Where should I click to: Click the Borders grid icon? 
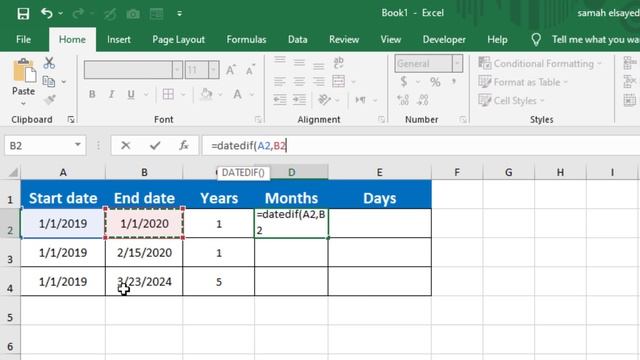(x=168, y=95)
